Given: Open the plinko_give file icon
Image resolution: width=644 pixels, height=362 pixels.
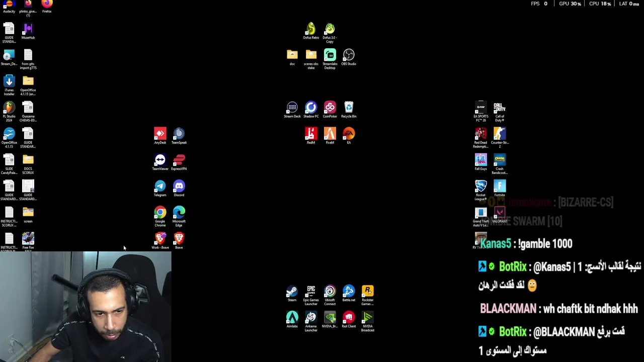Looking at the screenshot, I should tap(28, 8).
